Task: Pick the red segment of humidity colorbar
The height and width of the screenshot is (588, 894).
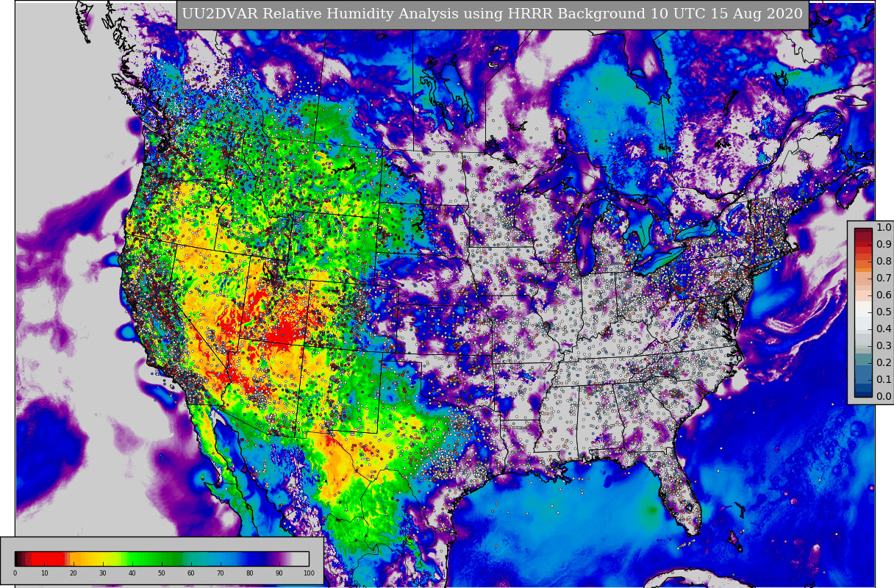Action: 49,559
